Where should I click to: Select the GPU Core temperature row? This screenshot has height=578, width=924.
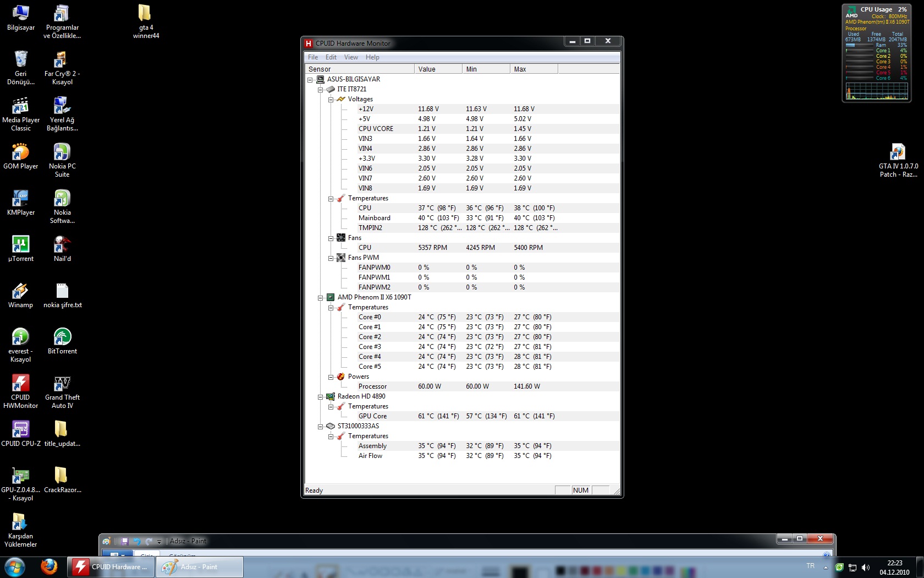(x=462, y=416)
